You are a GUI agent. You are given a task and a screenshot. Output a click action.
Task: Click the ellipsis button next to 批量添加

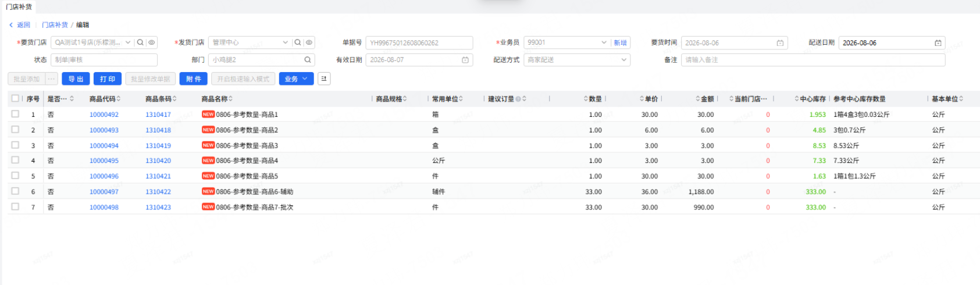(x=52, y=79)
